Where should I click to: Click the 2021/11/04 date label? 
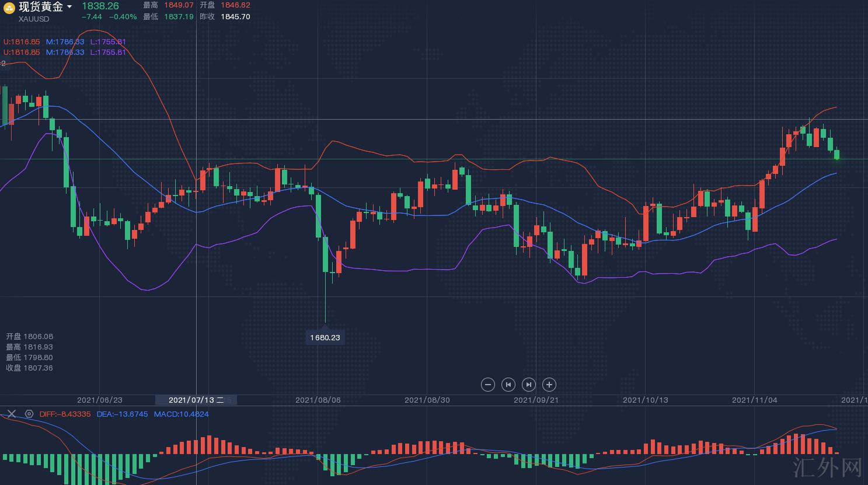(x=754, y=400)
